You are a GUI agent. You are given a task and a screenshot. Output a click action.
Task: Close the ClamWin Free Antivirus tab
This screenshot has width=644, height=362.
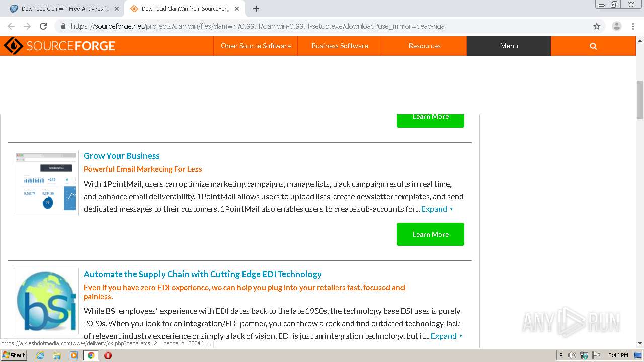(117, 9)
